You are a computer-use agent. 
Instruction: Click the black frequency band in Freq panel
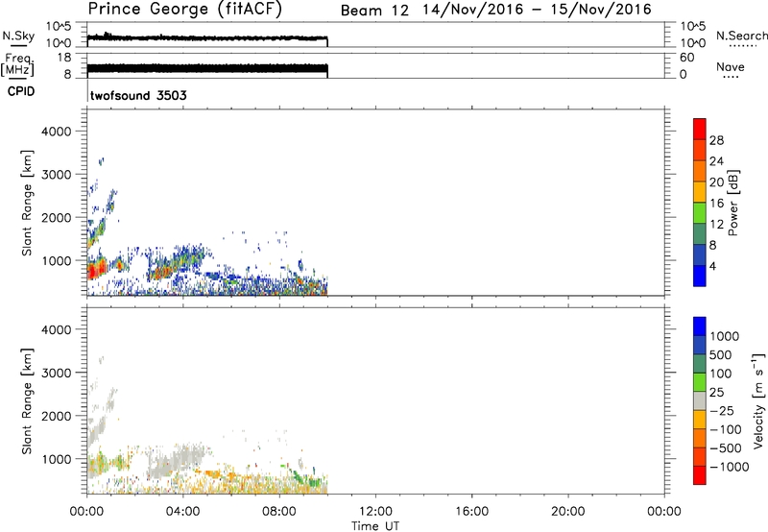pyautogui.click(x=207, y=68)
